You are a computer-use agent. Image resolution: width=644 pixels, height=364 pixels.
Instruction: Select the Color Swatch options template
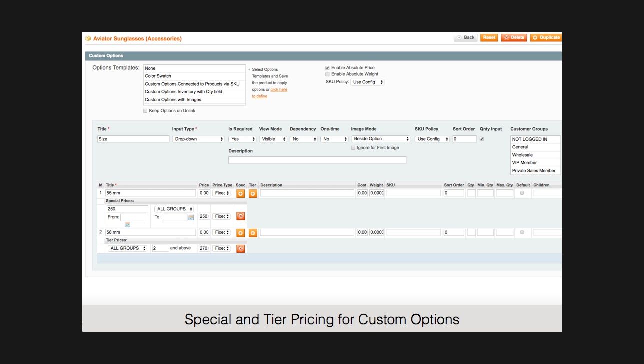click(157, 76)
